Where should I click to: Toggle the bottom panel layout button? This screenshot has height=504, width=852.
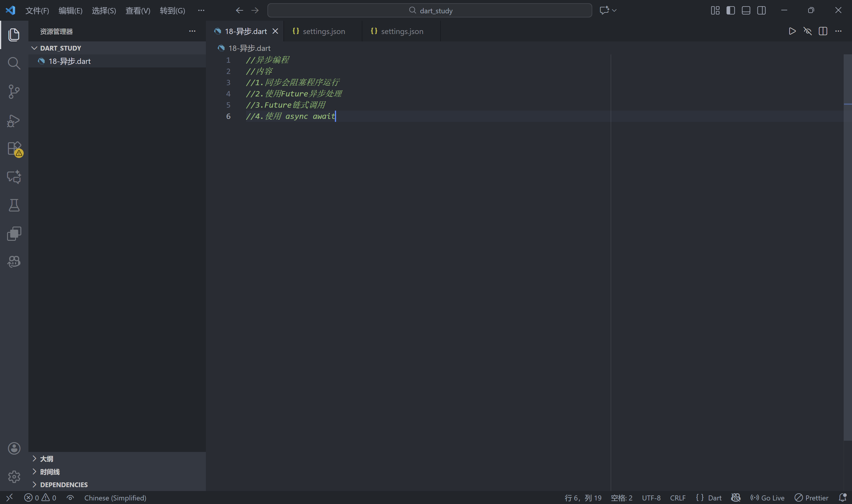pyautogui.click(x=746, y=11)
